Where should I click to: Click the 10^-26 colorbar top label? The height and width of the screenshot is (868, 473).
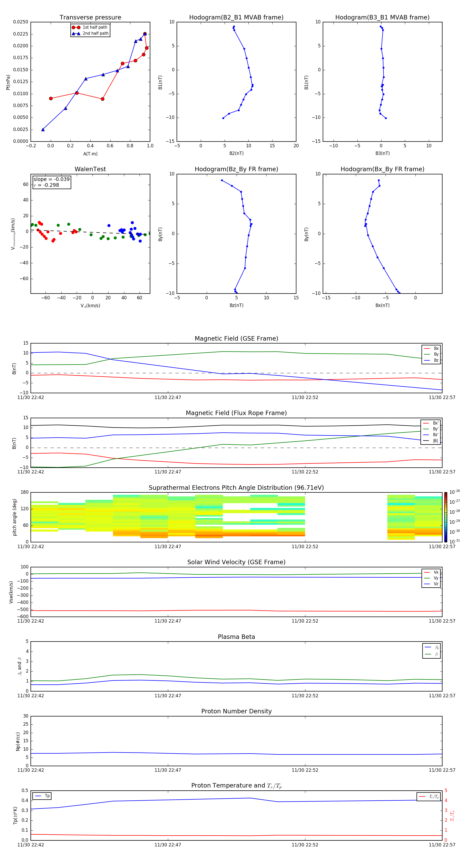pyautogui.click(x=455, y=492)
